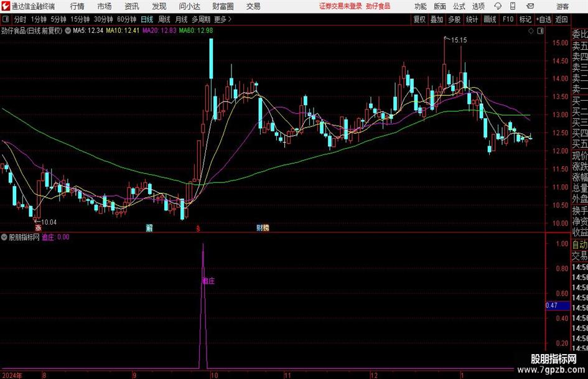Click the 叠加 overlay button

point(437,19)
